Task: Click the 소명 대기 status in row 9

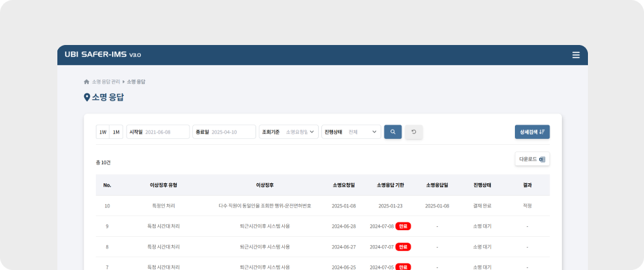Action: pos(482,226)
